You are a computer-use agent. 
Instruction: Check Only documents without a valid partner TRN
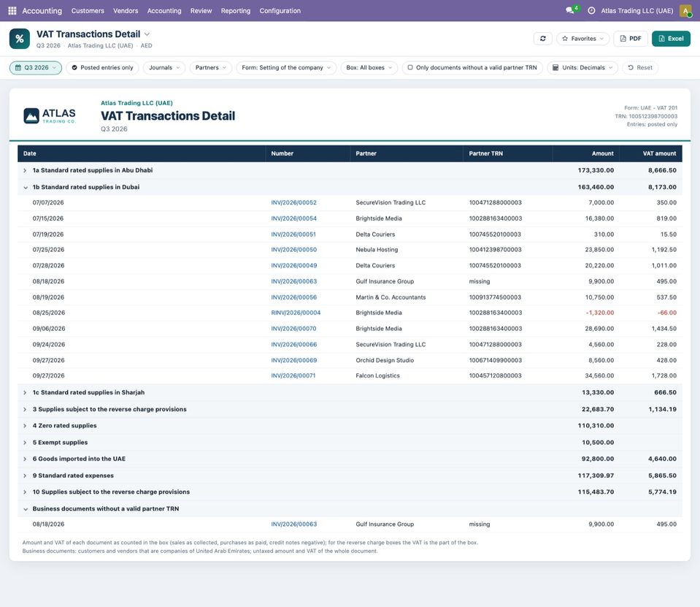click(472, 67)
